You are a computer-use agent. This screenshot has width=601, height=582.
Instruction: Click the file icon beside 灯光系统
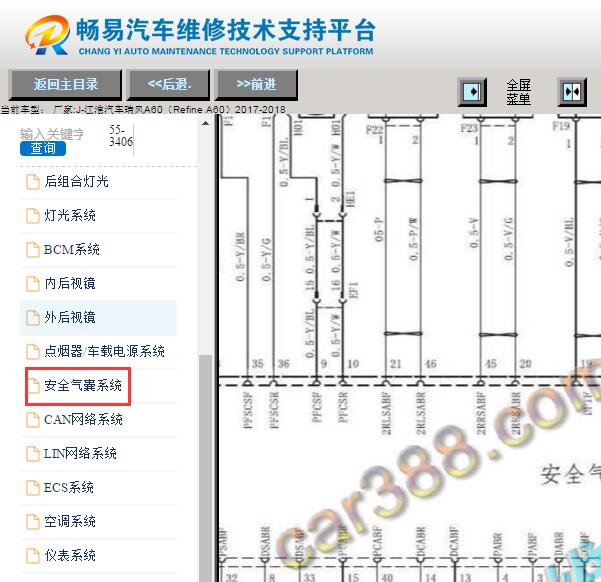[x=33, y=215]
